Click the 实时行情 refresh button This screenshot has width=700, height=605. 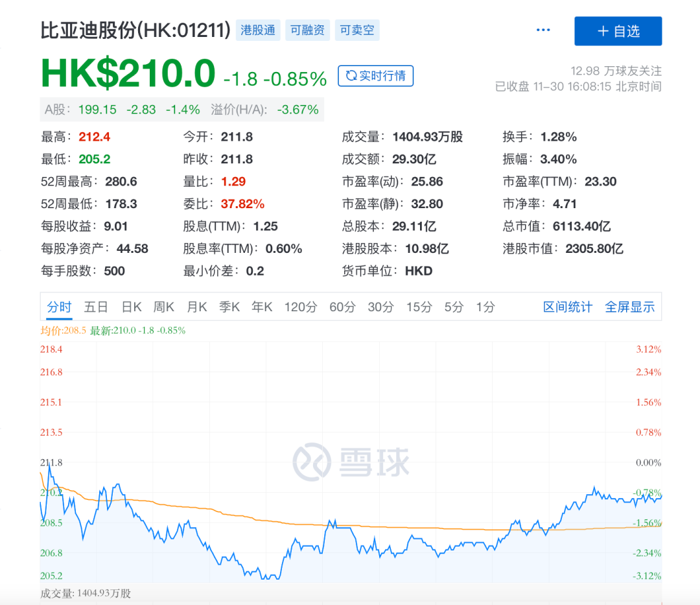tap(375, 76)
